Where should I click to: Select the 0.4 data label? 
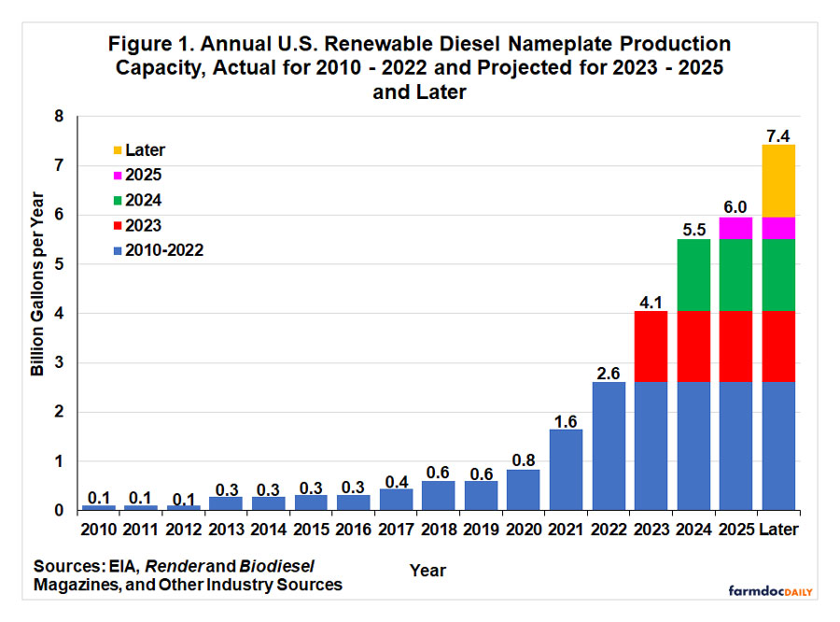[397, 482]
